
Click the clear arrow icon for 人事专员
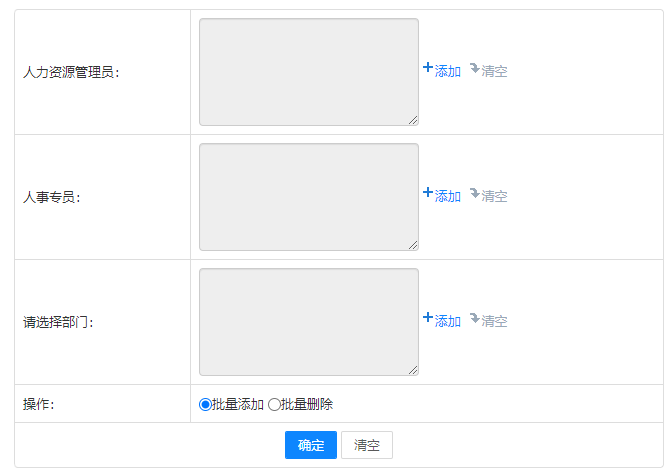coord(474,194)
